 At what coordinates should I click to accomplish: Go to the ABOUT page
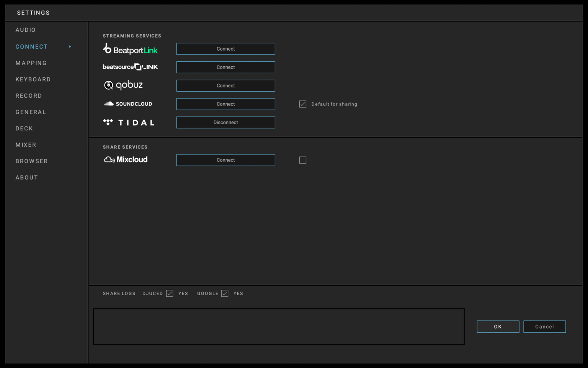(x=26, y=177)
